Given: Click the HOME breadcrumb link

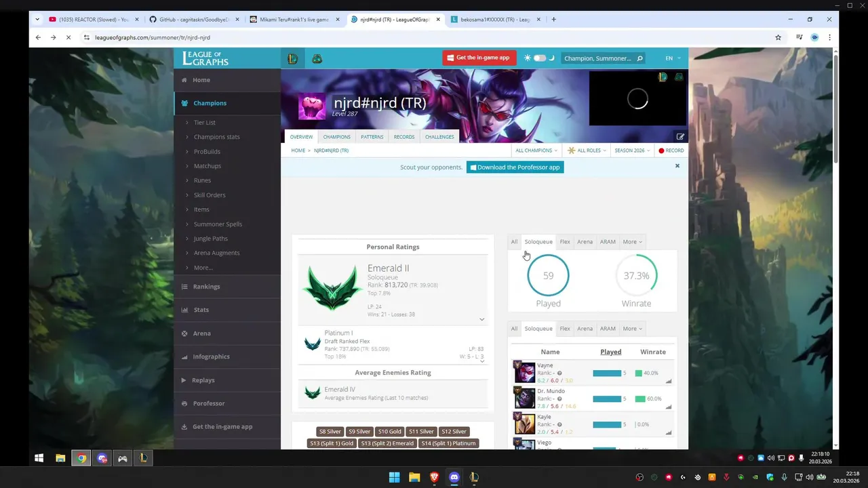Looking at the screenshot, I should 298,150.
